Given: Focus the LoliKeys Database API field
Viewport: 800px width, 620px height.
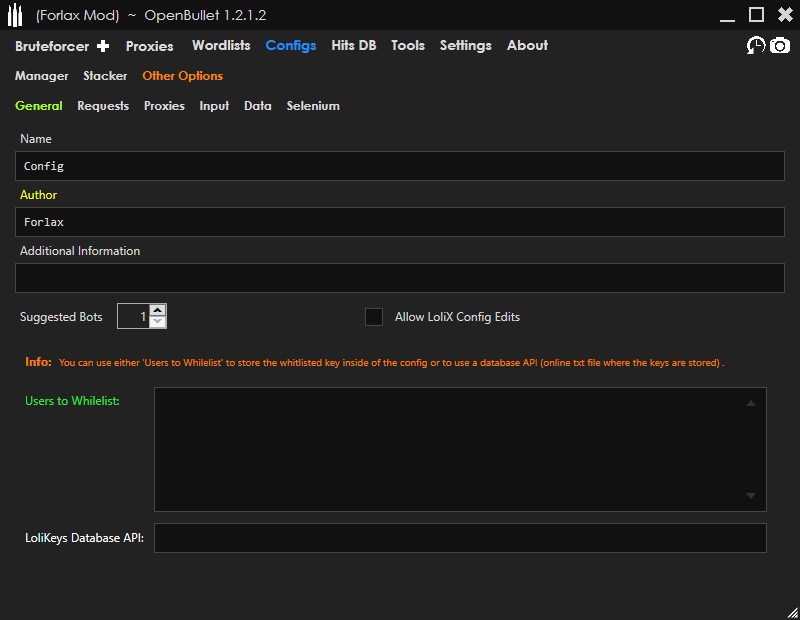Looking at the screenshot, I should 460,538.
